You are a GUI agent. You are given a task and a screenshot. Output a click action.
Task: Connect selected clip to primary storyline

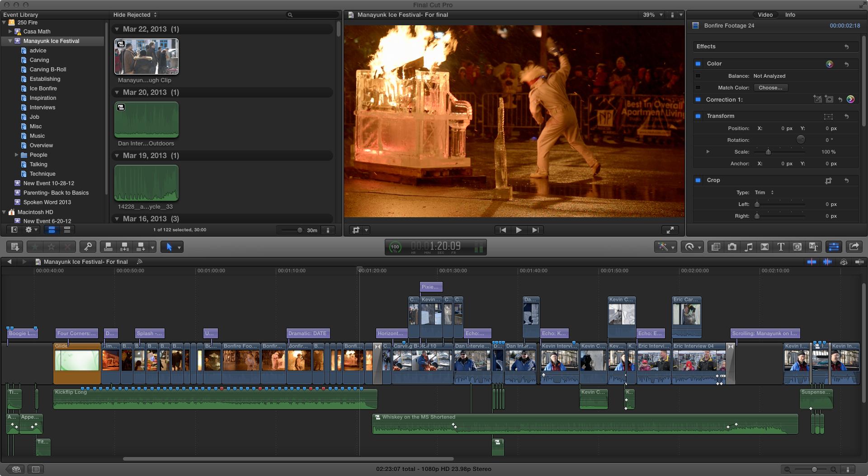point(108,247)
